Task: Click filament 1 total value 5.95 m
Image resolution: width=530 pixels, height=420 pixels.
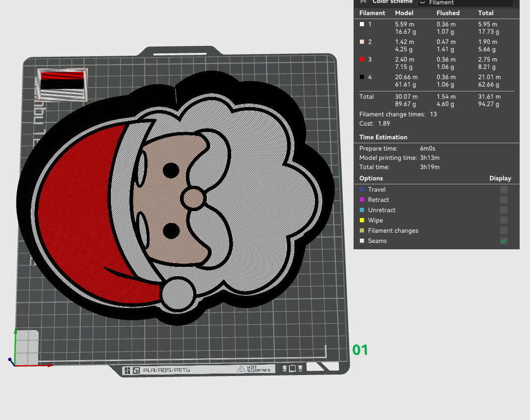Action: (487, 24)
